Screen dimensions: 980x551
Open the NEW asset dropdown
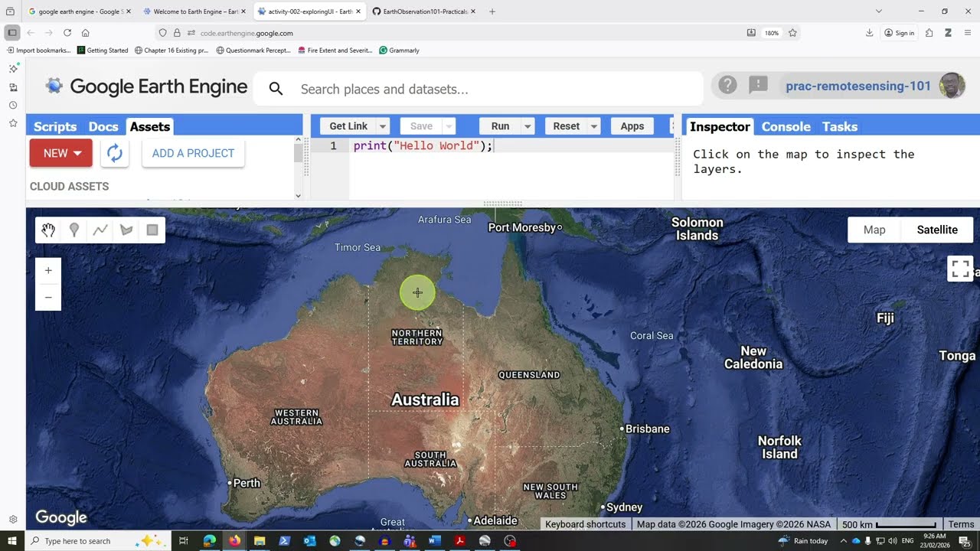coord(61,153)
